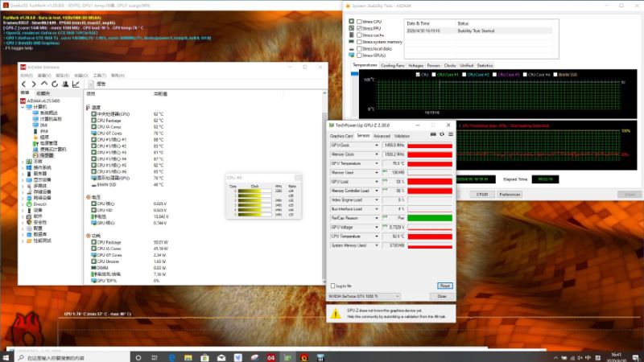Click the AIDA64 icon in the taskbar
This screenshot has height=362, width=644.
[x=270, y=357]
